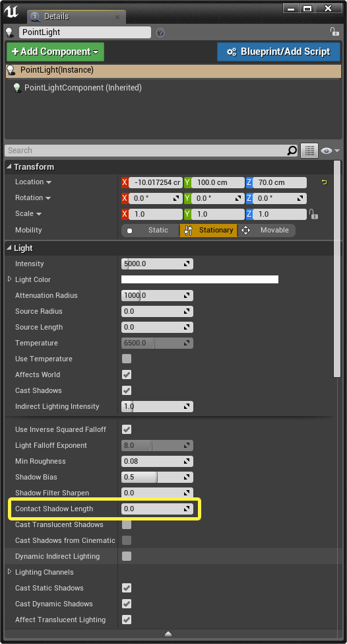Set Mobility to Movable
The height and width of the screenshot is (644, 347).
pos(267,231)
